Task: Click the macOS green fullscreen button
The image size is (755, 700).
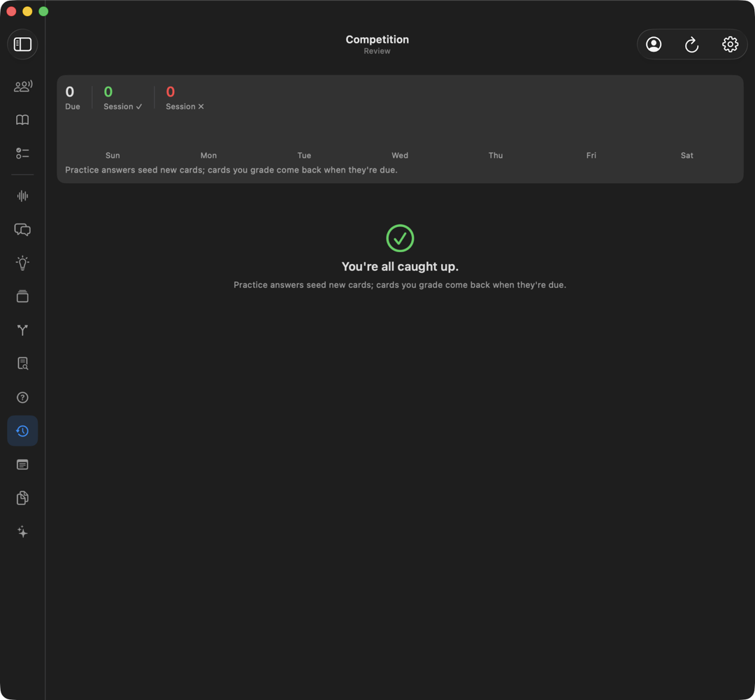Action: click(43, 11)
